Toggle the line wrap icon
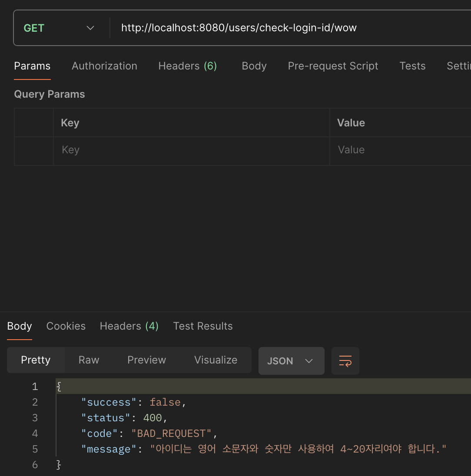471x476 pixels. coord(345,361)
